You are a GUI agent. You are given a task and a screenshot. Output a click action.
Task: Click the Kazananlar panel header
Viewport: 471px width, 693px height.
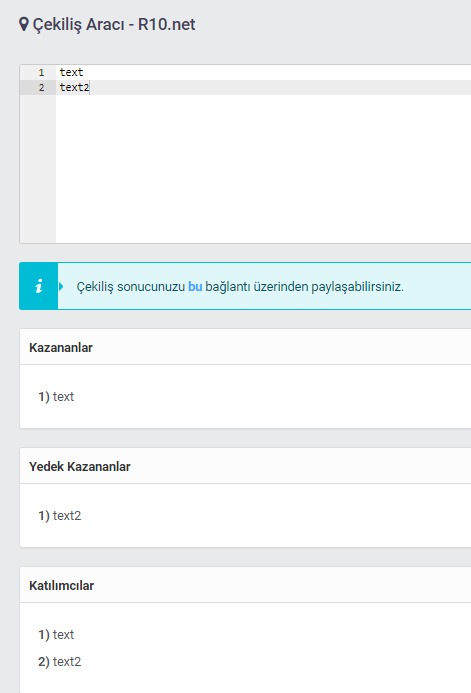245,347
